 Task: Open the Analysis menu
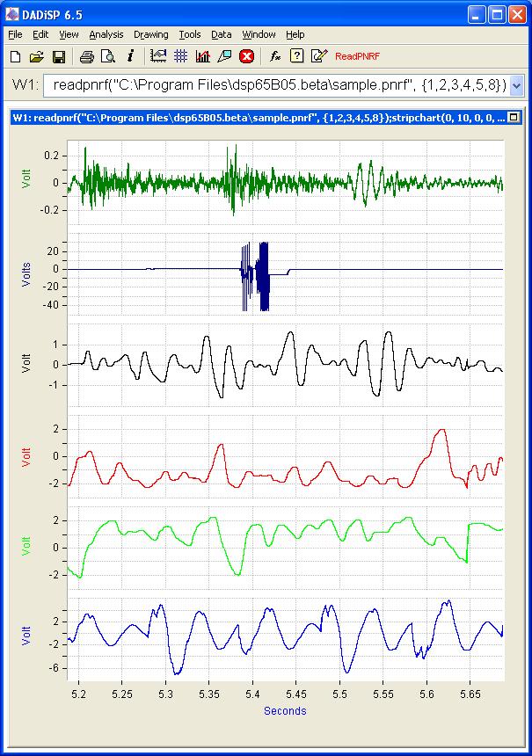point(106,34)
